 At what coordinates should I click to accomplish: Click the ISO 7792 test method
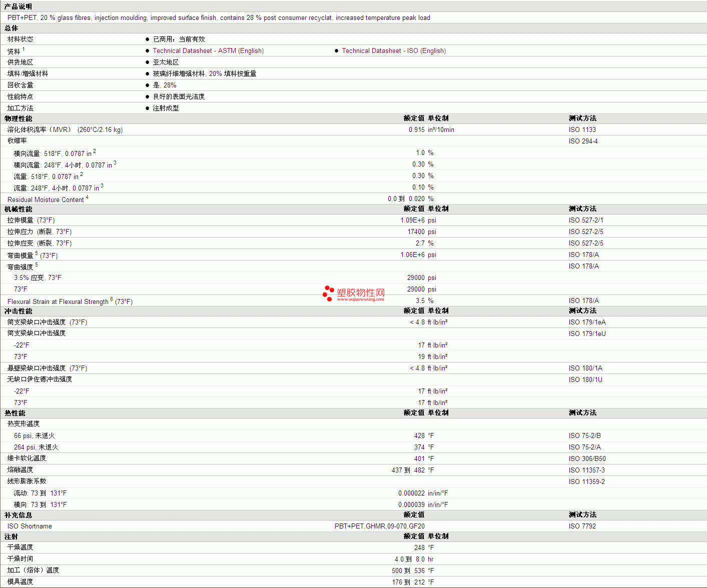coord(582,526)
